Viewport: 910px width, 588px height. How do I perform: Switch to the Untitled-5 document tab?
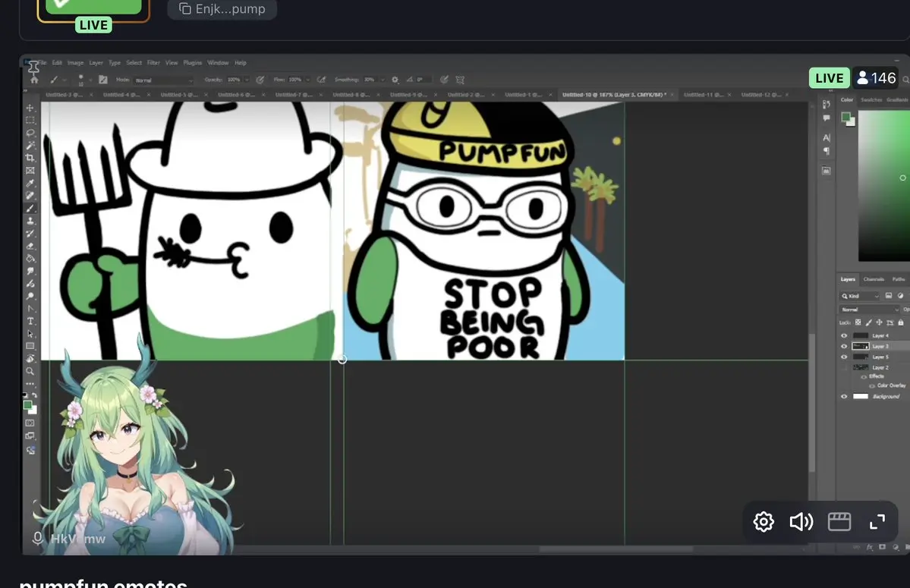pos(179,95)
